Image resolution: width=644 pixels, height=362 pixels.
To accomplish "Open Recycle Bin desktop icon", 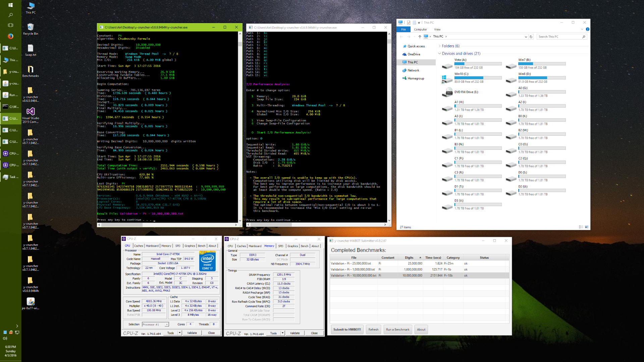I will pos(31,29).
